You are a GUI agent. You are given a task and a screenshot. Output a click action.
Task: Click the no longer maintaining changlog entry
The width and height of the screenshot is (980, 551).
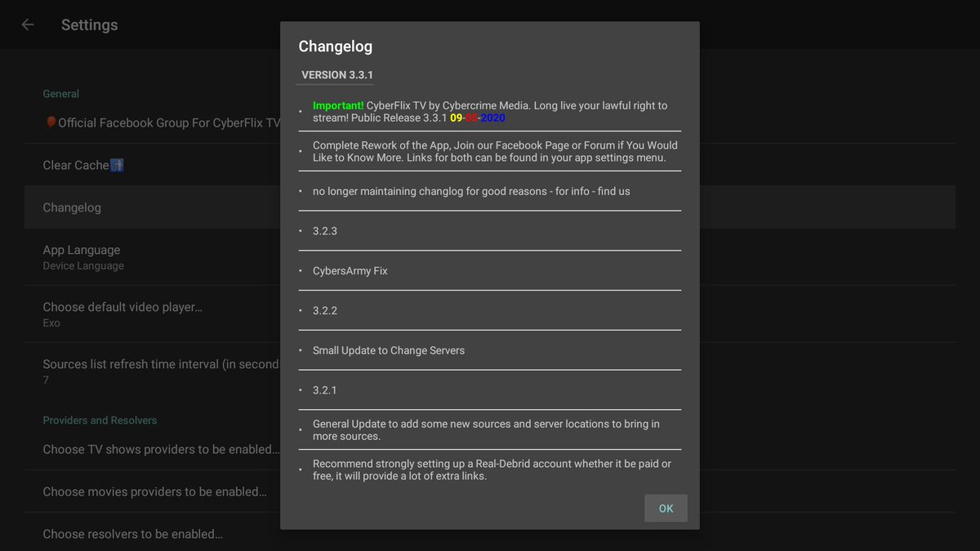(490, 191)
